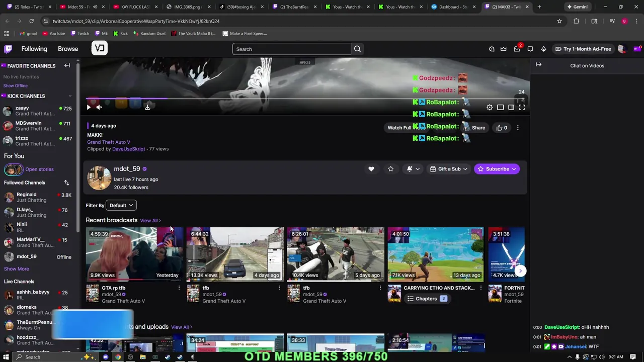The height and width of the screenshot is (362, 644).
Task: Open the Browse page
Action: point(68,49)
